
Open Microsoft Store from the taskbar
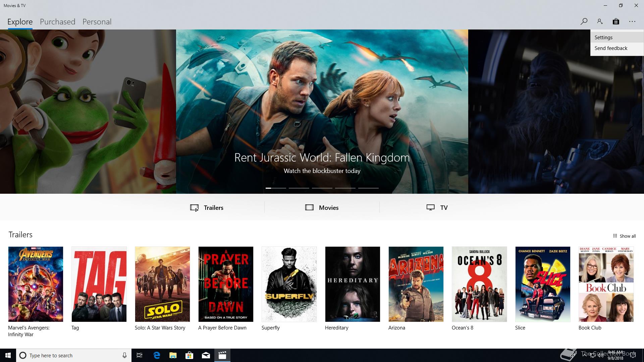190,355
